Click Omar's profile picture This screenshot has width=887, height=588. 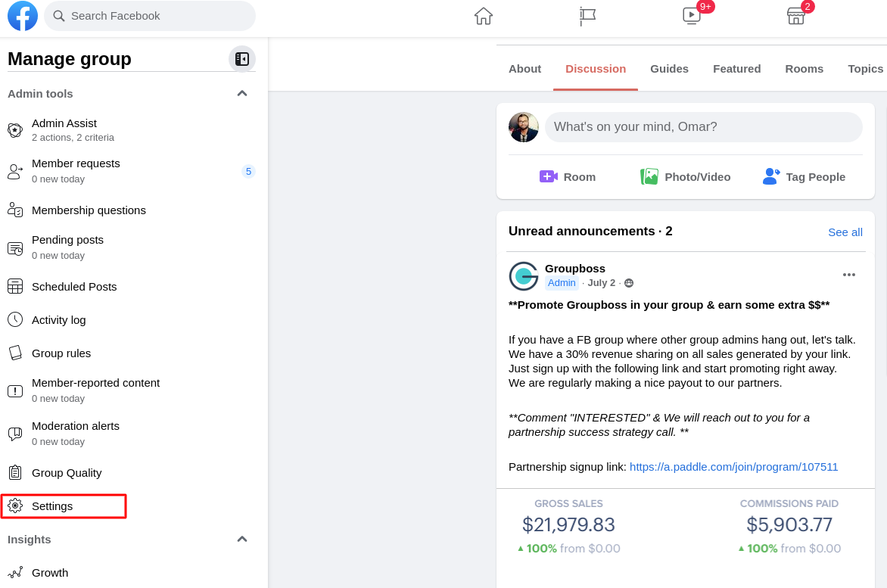pyautogui.click(x=524, y=126)
